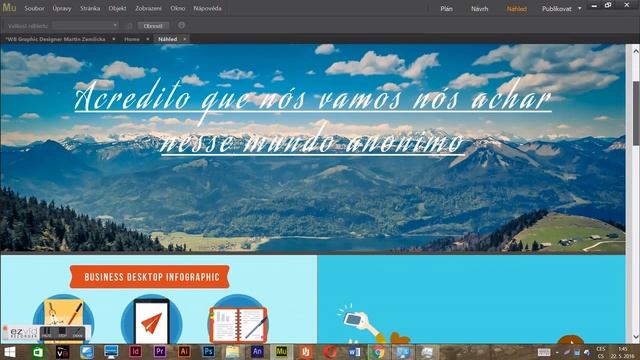Open the on-screen keyboard tray icon
The height and width of the screenshot is (360, 640).
544,353
